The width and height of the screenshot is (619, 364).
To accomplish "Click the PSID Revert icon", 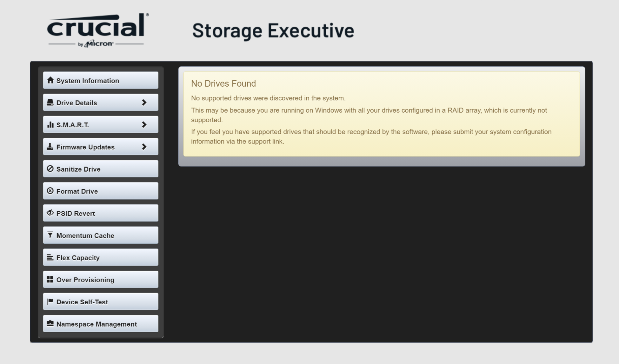I will 50,213.
